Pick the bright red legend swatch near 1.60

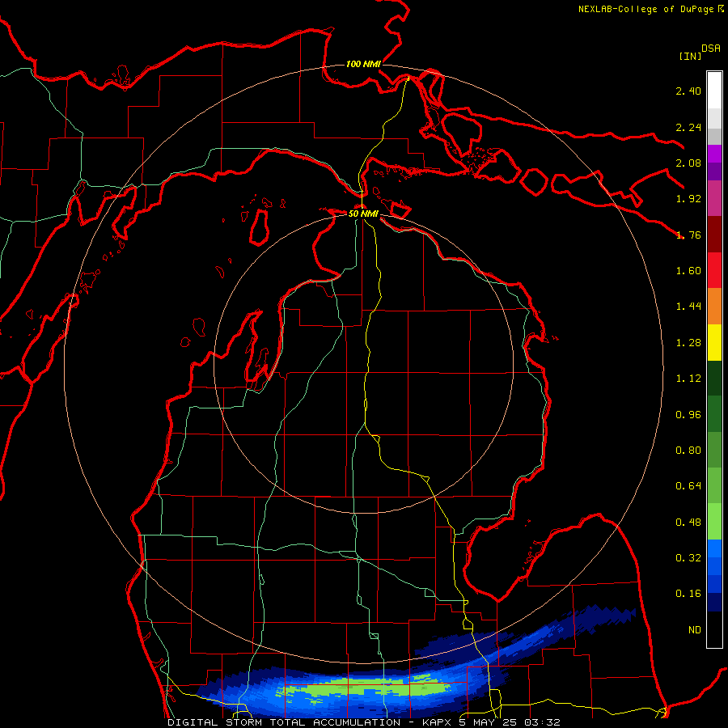pos(714,270)
